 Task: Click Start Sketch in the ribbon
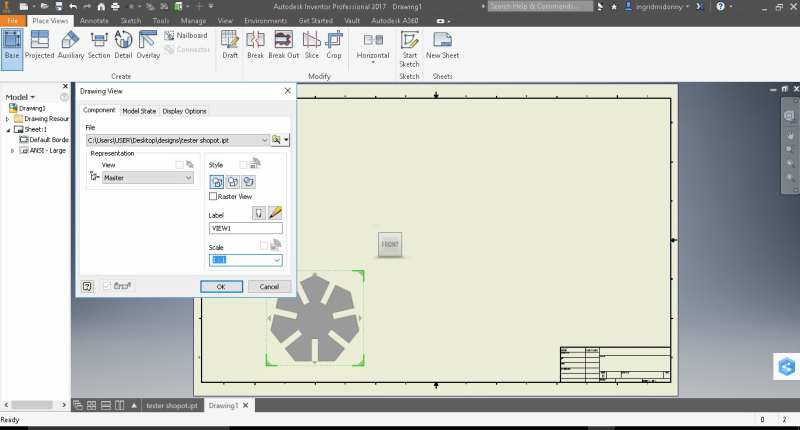coord(409,49)
